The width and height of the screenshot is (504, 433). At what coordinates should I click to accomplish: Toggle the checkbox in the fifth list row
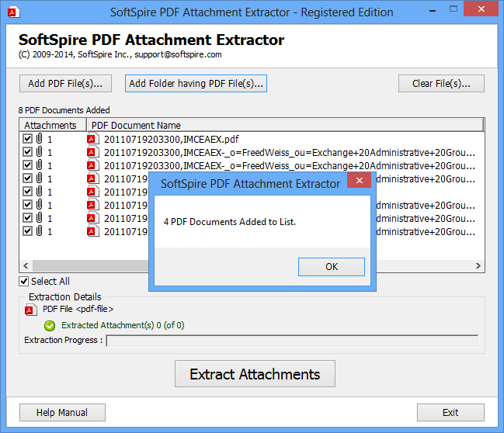click(28, 192)
